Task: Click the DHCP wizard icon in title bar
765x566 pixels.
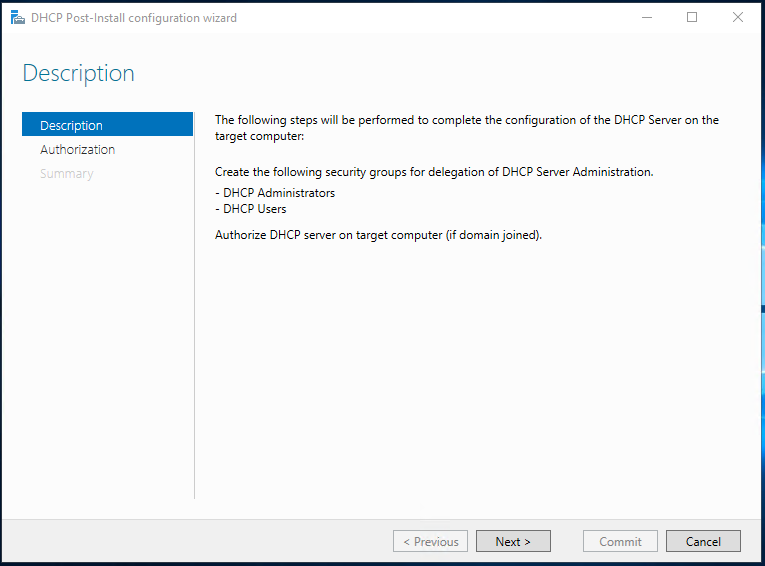Action: tap(18, 18)
